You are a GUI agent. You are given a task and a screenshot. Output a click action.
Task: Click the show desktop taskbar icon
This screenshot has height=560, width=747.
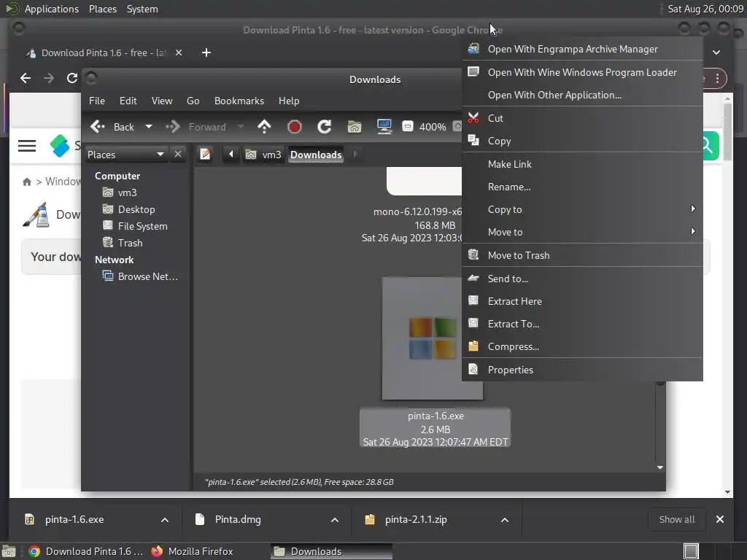point(9,551)
